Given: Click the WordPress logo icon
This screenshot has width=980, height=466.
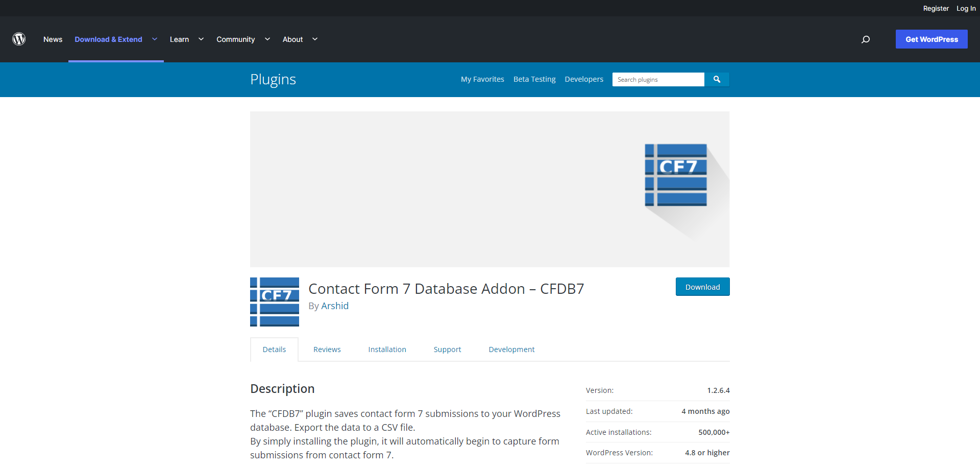Looking at the screenshot, I should point(19,39).
